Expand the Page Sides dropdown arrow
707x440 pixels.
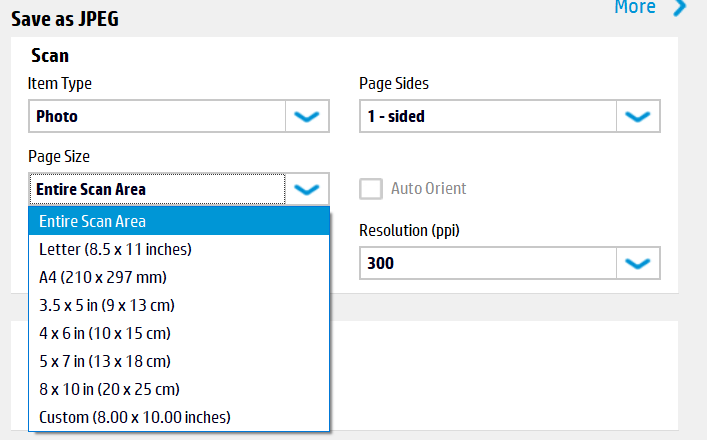click(x=638, y=116)
